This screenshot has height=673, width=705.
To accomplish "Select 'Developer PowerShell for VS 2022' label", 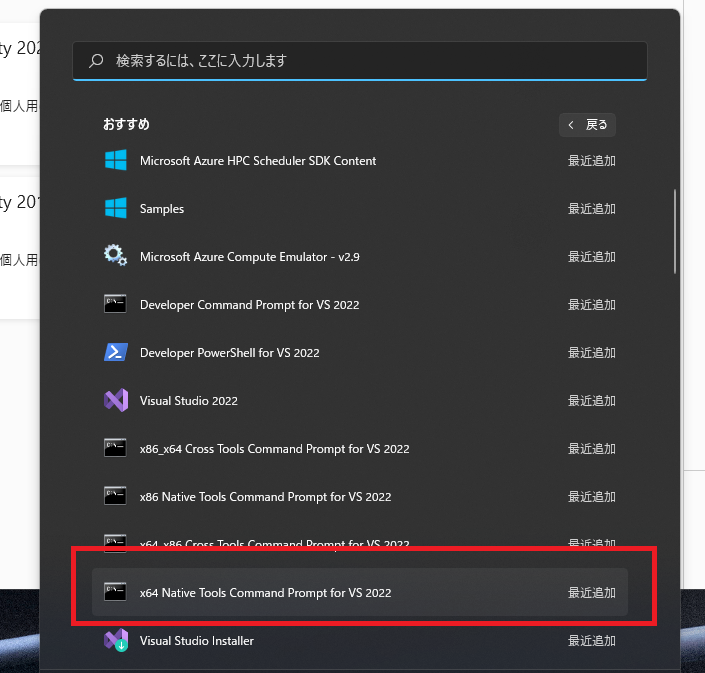I will (230, 353).
